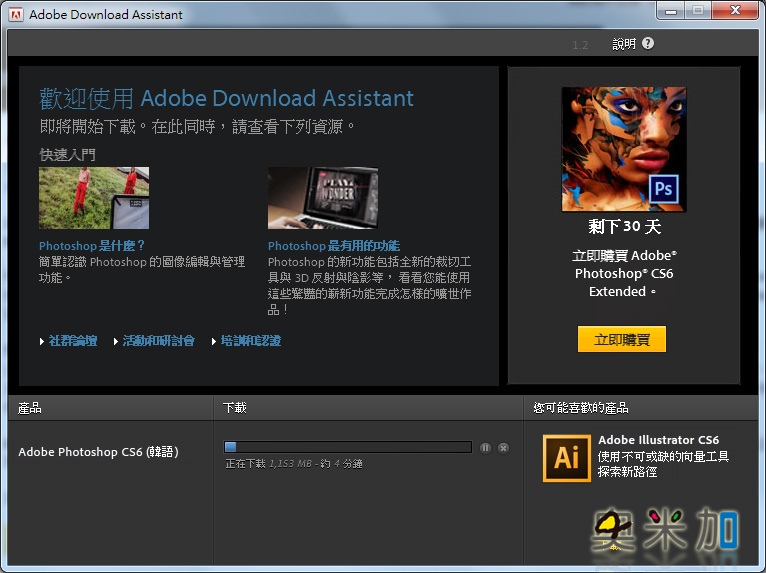Click the download progress bar
The image size is (766, 573).
point(348,447)
